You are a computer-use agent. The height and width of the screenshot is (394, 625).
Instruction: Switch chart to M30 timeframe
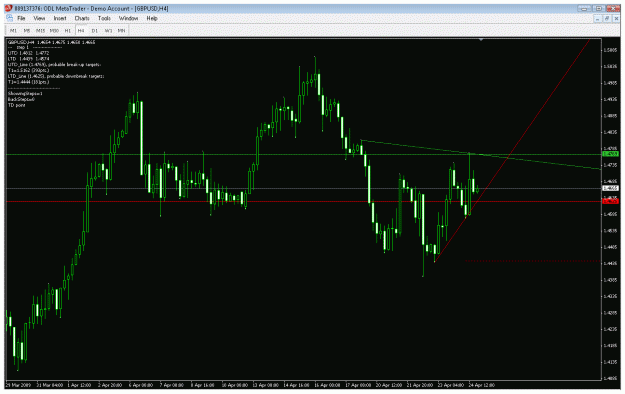[x=54, y=30]
